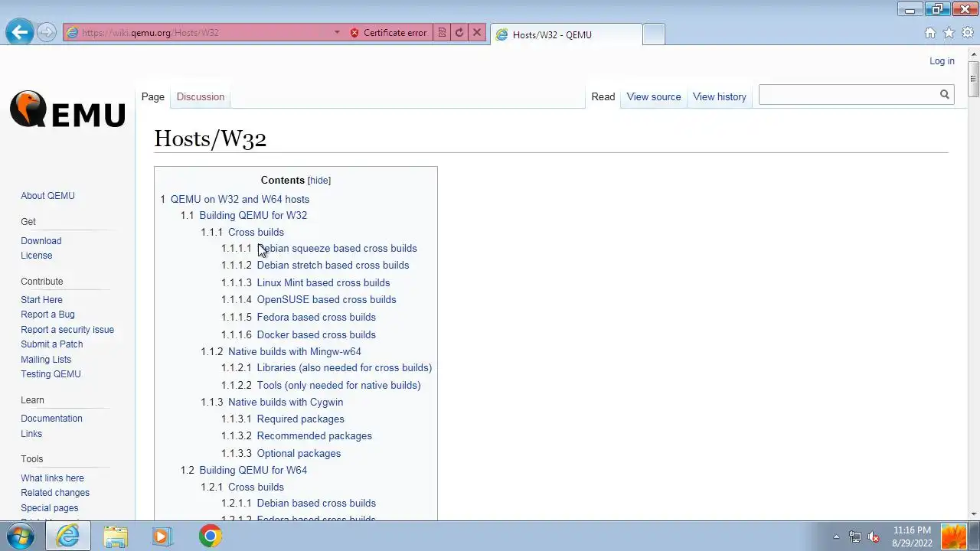This screenshot has width=980, height=551.
Task: Open Report a security issue link
Action: (67, 330)
